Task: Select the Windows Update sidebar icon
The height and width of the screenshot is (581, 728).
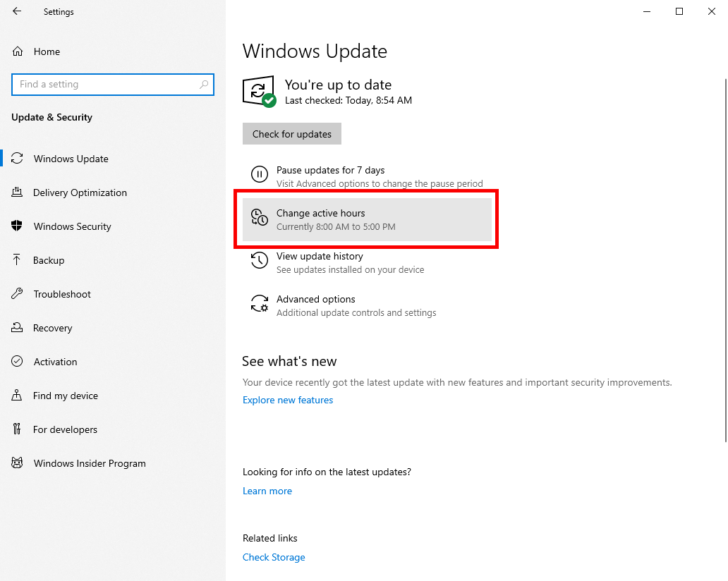Action: click(x=17, y=159)
